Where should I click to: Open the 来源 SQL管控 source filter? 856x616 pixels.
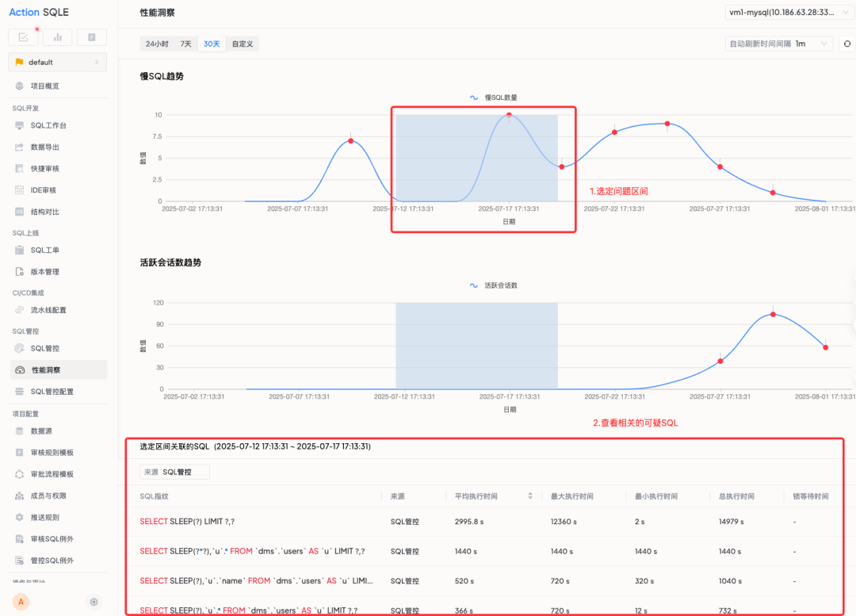tap(175, 472)
